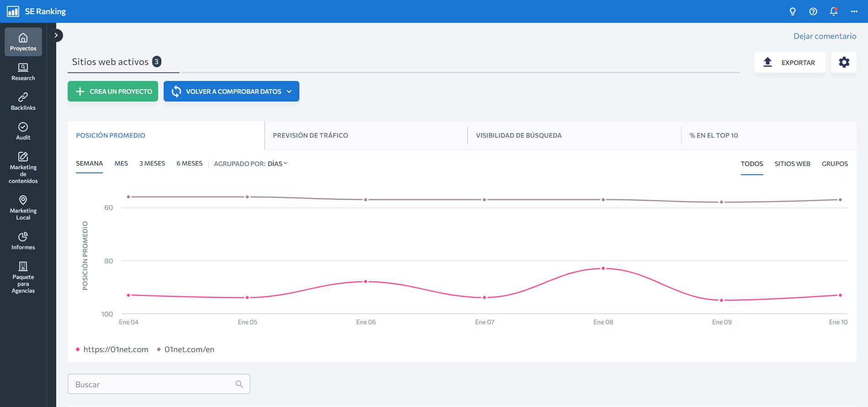Open Marketing Local section
The image size is (868, 407).
[x=23, y=208]
